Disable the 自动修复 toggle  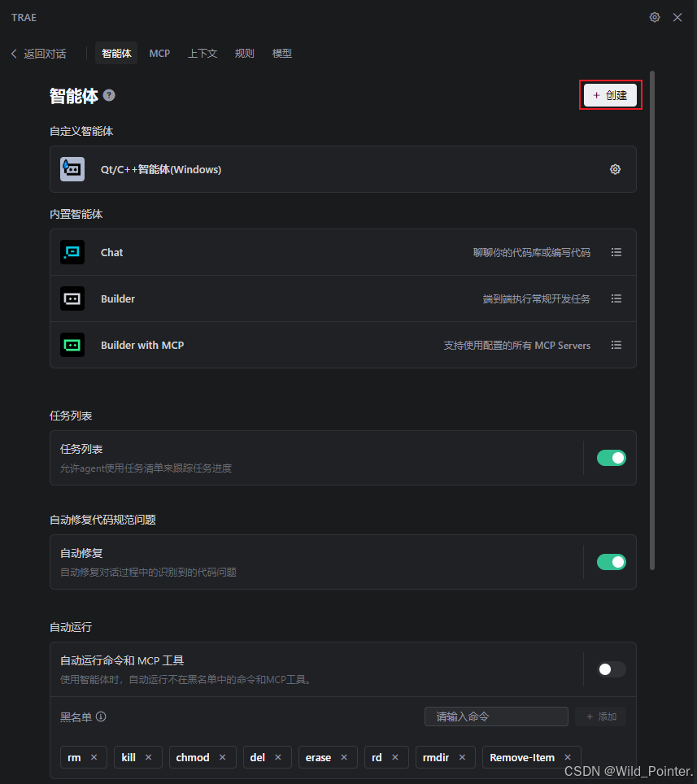click(611, 562)
